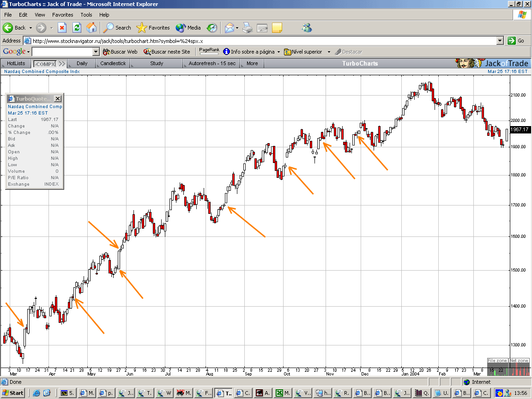Select the Daily timeframe option
The height and width of the screenshot is (399, 532).
coord(81,63)
